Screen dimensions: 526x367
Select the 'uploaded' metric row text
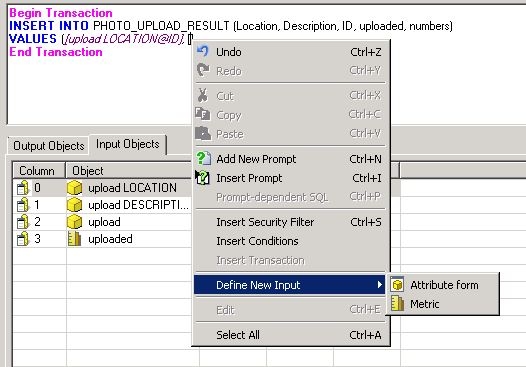pyautogui.click(x=110, y=239)
